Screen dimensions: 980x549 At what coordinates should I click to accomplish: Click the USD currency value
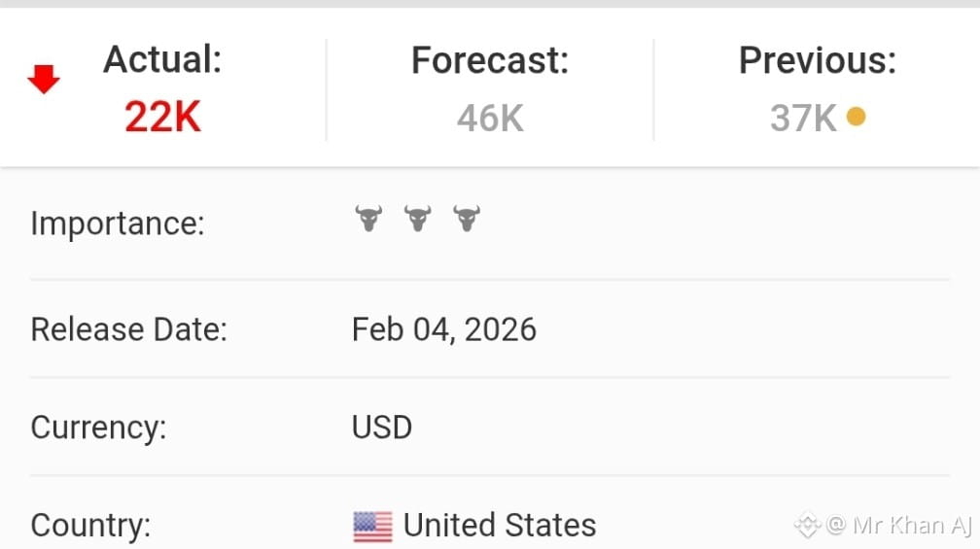(382, 428)
